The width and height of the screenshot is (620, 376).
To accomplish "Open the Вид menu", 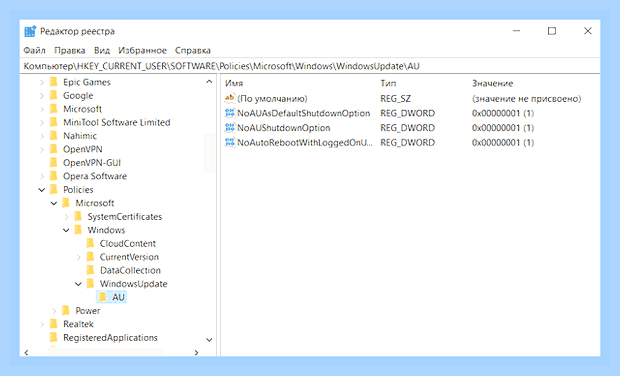I will click(102, 51).
